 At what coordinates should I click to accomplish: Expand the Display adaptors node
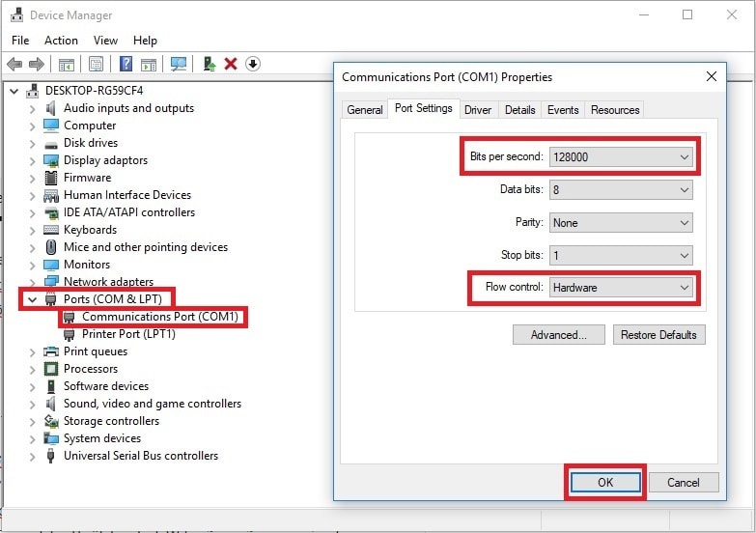click(32, 160)
